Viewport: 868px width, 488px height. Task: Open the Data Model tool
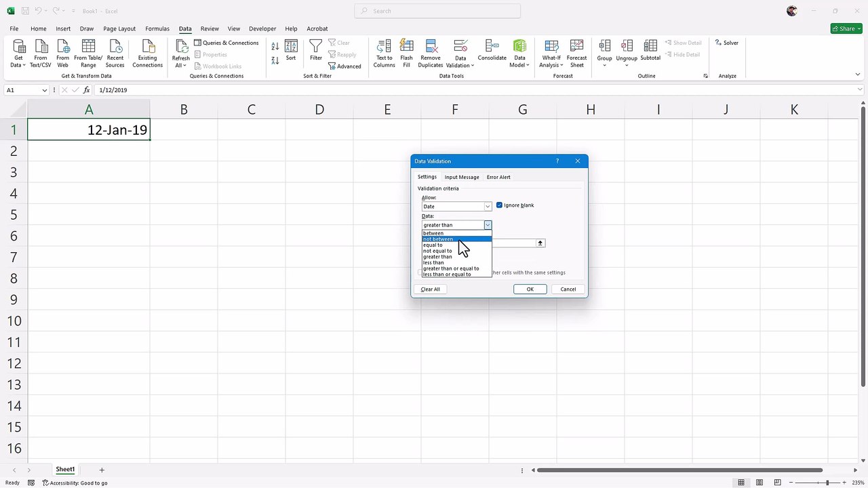(519, 54)
